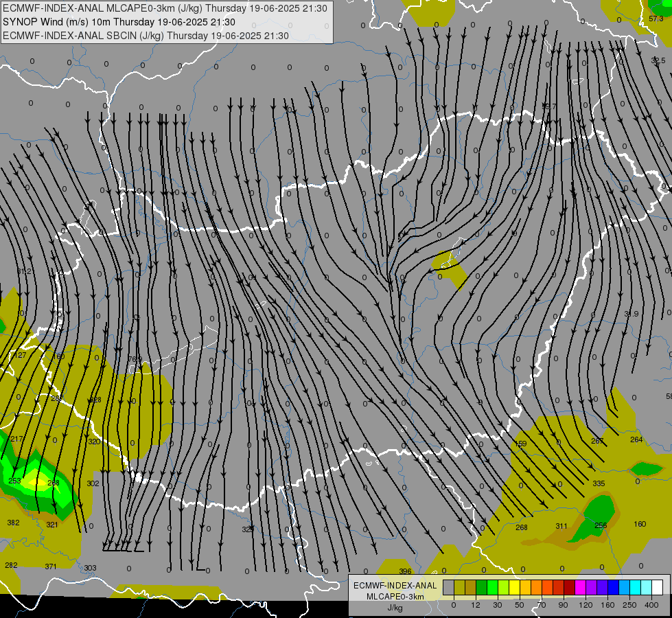Screen dimensions: 672x618
Task: Click the pure blue legend swatch
Action: pyautogui.click(x=613, y=587)
